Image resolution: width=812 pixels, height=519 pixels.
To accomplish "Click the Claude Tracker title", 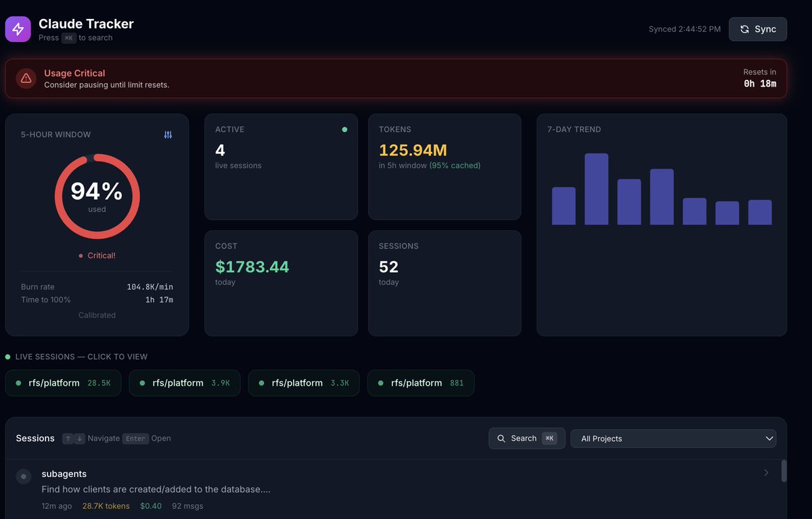I will [86, 24].
